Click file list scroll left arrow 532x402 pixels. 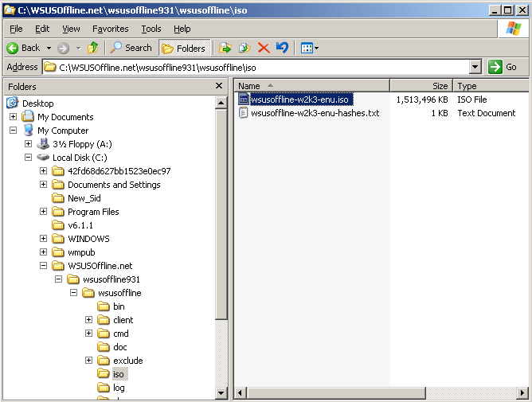pyautogui.click(x=241, y=393)
